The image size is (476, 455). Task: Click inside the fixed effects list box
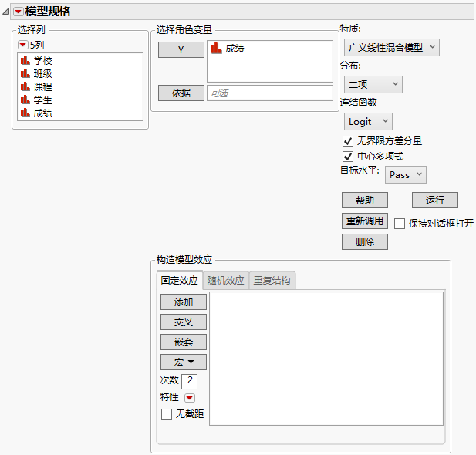pos(326,359)
